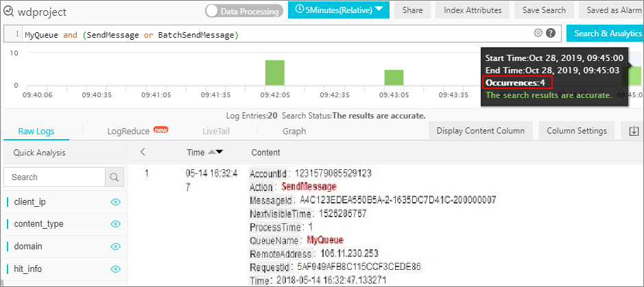644x287 pixels.
Task: Open the 5Minutes(Relative) time dropdown
Action: [338, 10]
